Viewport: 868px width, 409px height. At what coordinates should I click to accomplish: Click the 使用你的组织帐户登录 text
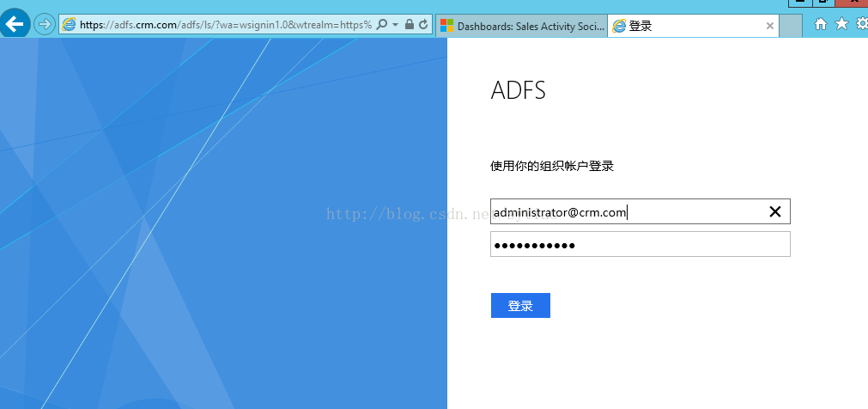(x=552, y=166)
